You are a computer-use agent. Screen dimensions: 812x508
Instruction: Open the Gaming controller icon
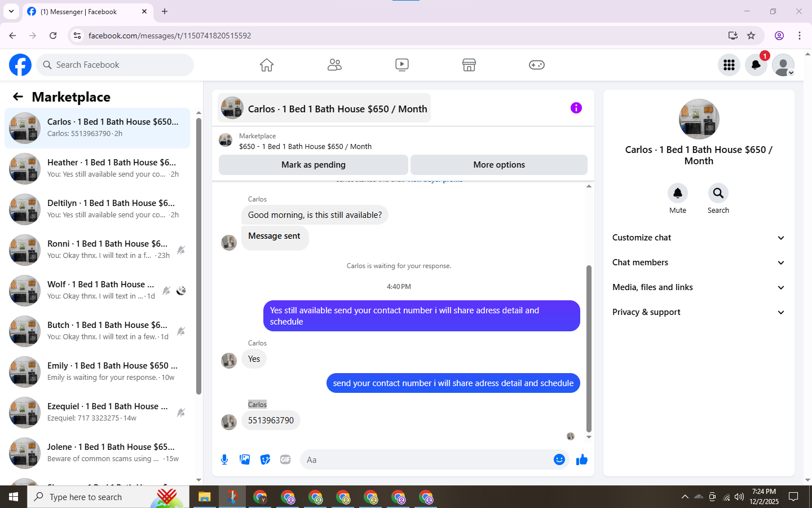coord(537,65)
